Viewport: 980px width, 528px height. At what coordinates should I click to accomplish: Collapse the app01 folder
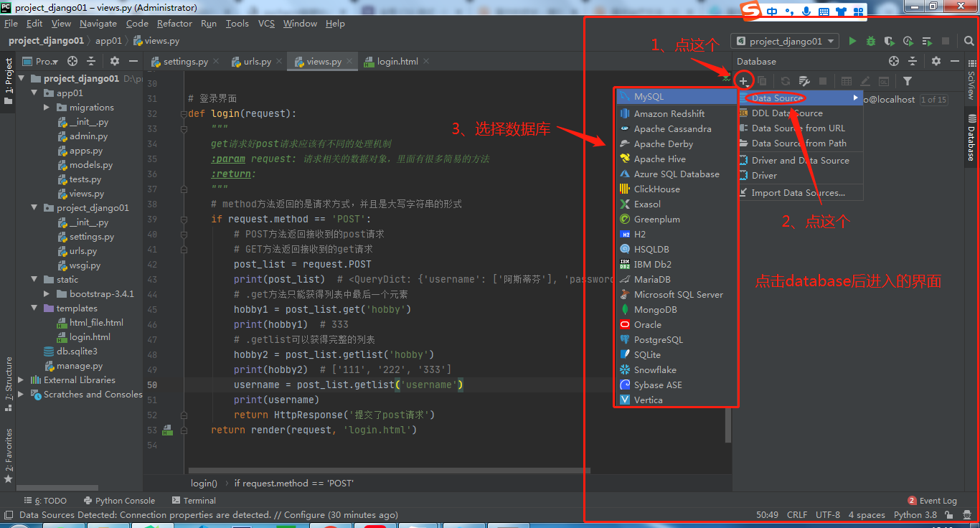click(34, 93)
